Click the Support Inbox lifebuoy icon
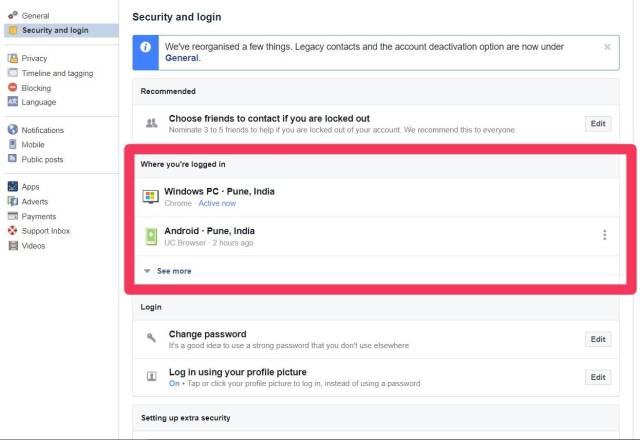Screen dimensions: 640x440 [x=13, y=231]
